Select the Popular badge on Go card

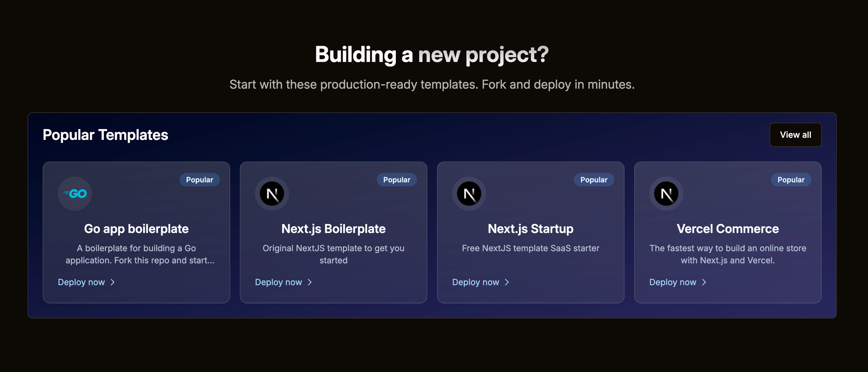[x=200, y=180]
